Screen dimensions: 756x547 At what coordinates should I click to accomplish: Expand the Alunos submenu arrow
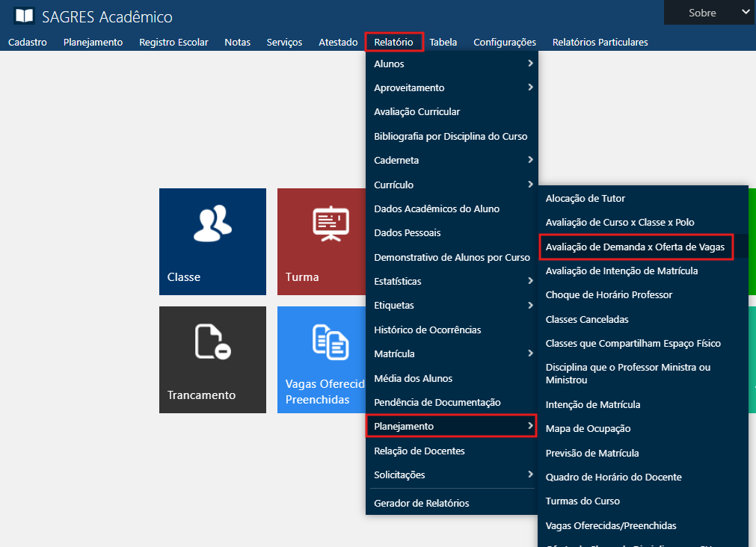click(x=529, y=64)
